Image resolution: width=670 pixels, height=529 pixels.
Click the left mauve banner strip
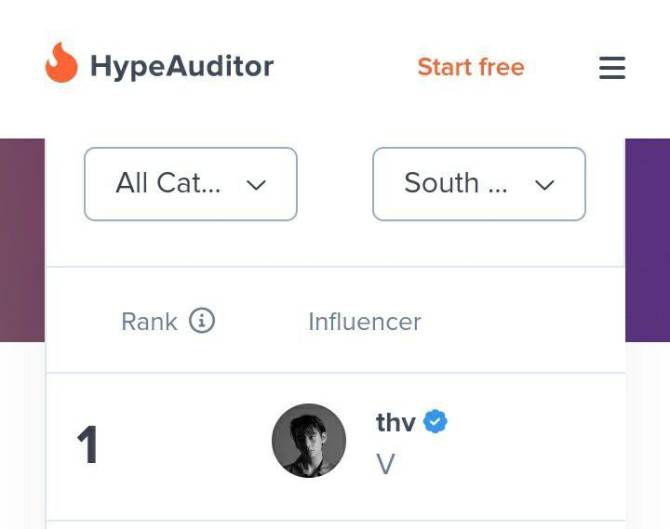tap(22, 240)
